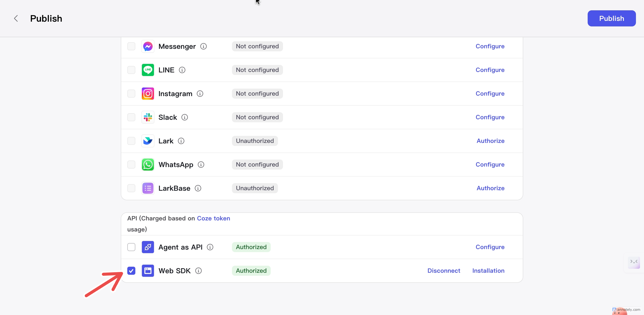
Task: Tick the Messenger checkbox
Action: (131, 46)
